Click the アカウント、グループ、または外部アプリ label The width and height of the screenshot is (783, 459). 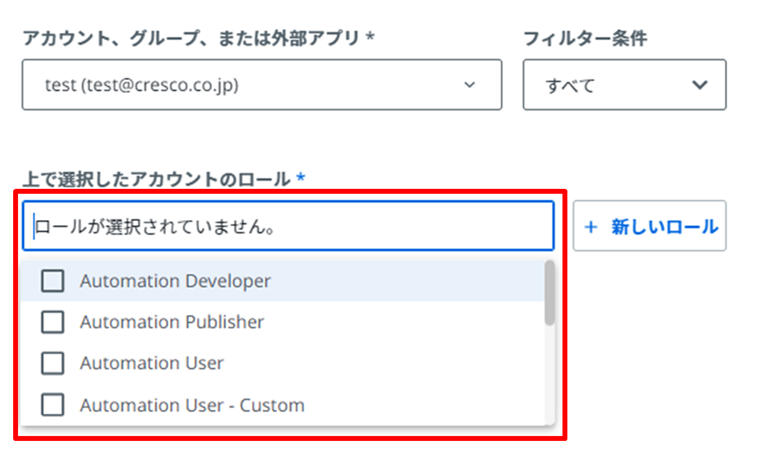click(191, 38)
